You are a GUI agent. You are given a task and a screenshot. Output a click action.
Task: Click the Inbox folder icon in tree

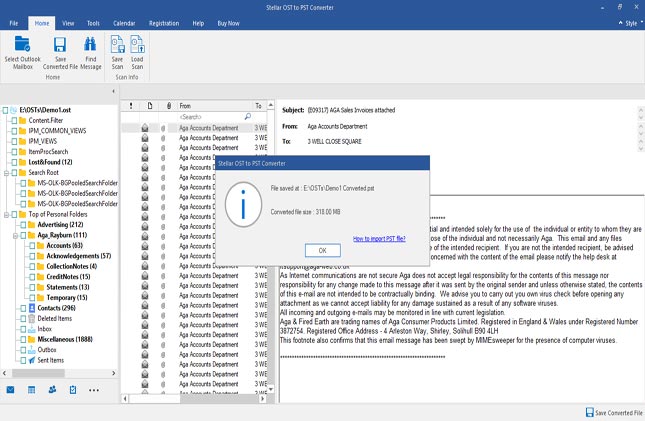[32, 329]
